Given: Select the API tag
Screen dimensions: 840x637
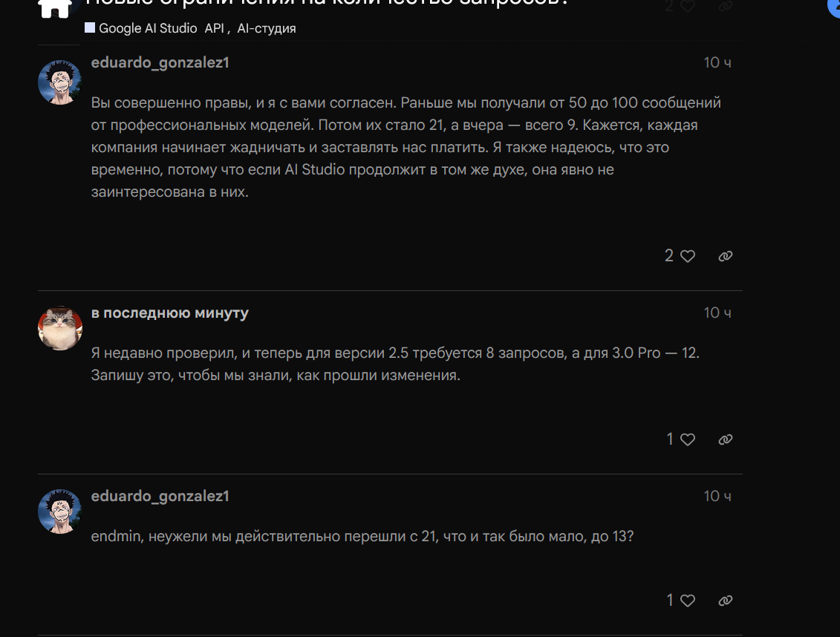Looking at the screenshot, I should tap(215, 28).
